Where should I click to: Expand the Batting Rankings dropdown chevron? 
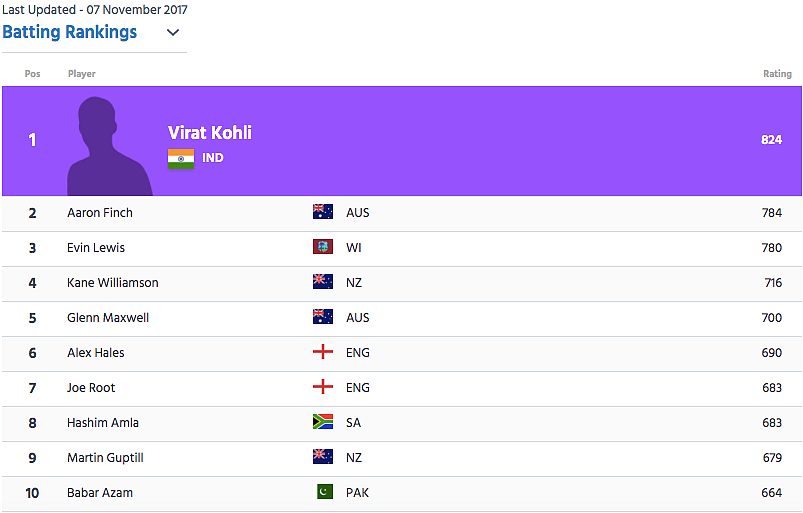tap(173, 32)
